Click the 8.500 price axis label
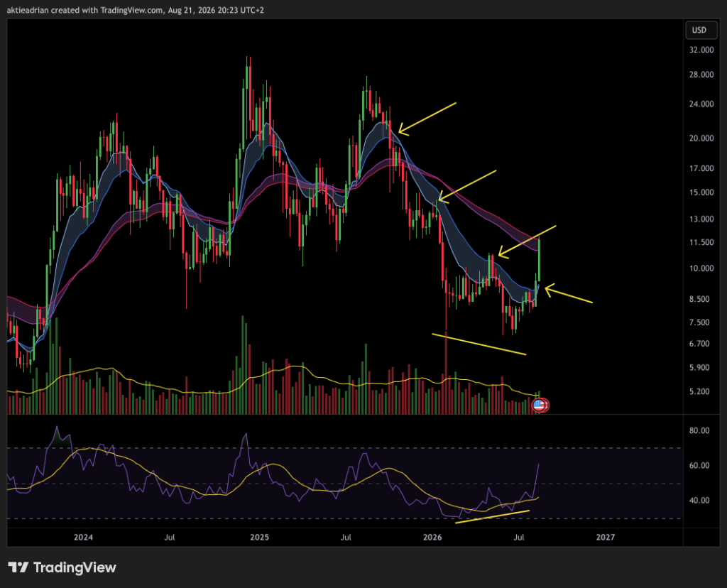 pos(699,300)
